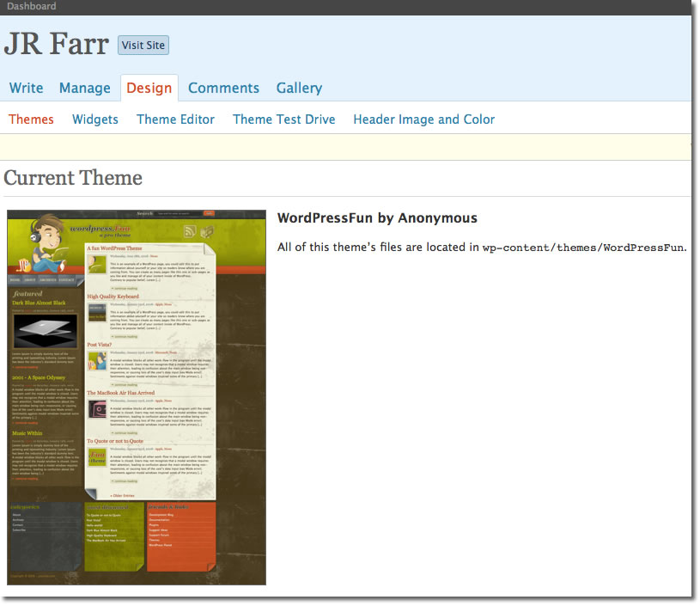Click the JR Farr site title
This screenshot has height=606, width=700.
point(56,44)
